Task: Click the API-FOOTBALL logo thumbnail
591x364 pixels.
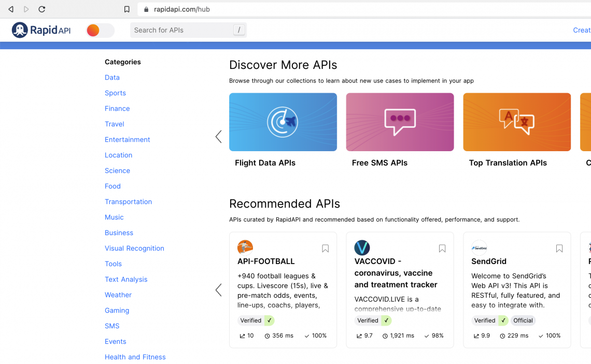Action: (x=245, y=246)
